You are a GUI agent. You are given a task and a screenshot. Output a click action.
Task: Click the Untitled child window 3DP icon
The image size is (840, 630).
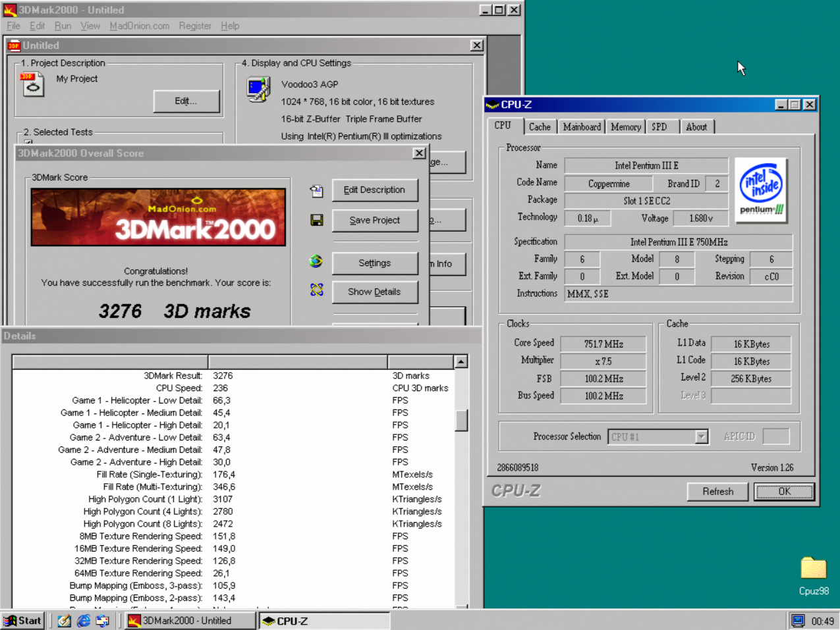(x=14, y=45)
